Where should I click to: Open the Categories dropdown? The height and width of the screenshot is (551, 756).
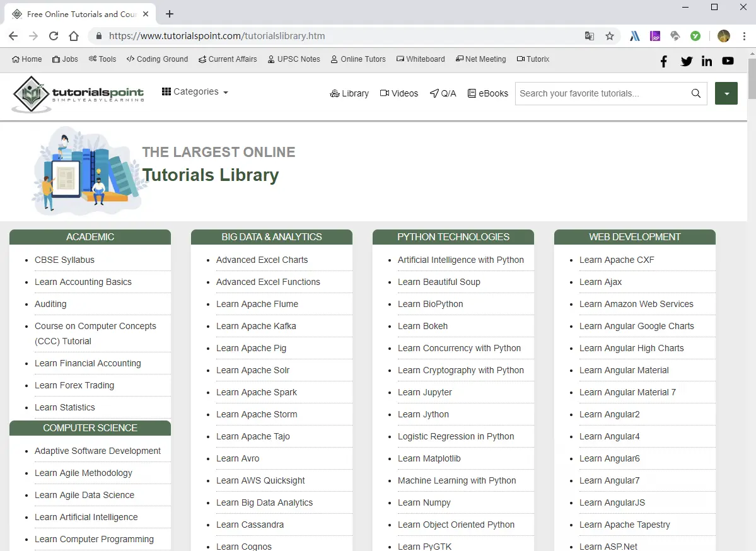click(195, 91)
